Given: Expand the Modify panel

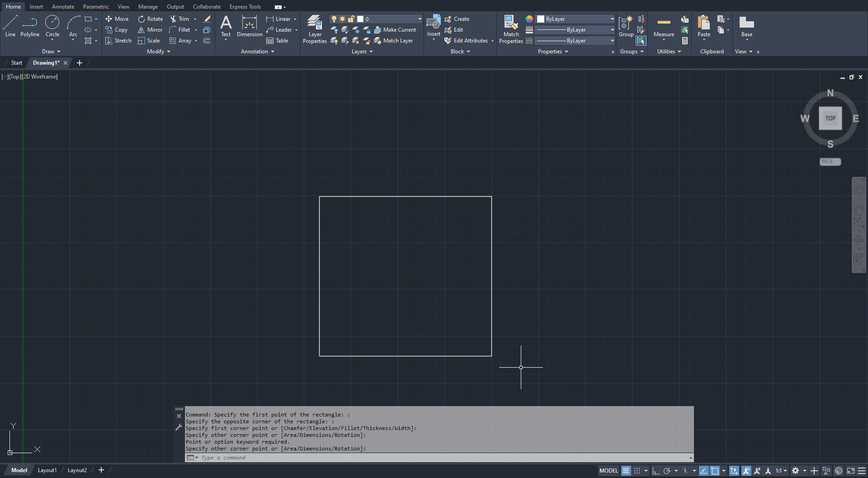Looking at the screenshot, I should coord(159,52).
